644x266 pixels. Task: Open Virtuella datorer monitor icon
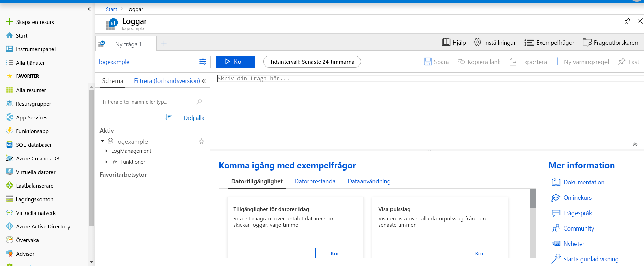10,172
